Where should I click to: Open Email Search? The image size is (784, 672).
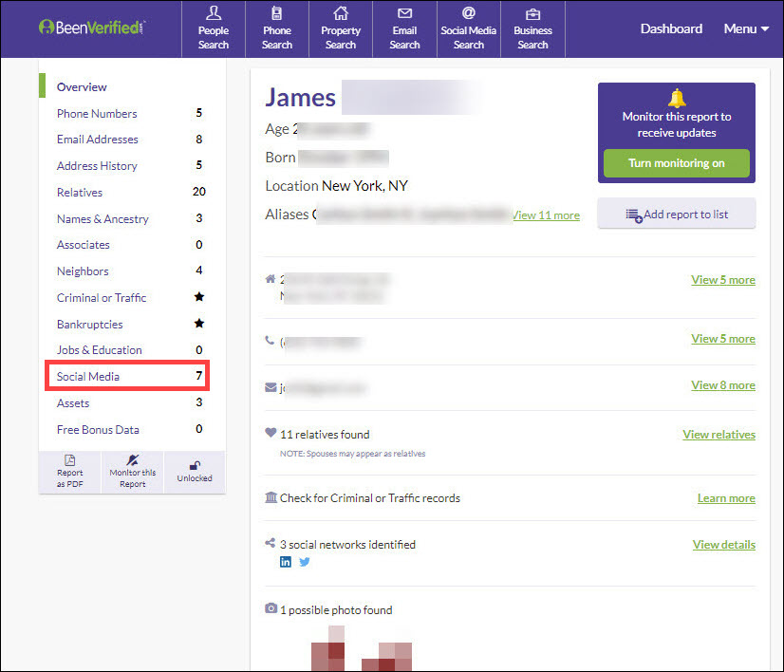(x=404, y=28)
